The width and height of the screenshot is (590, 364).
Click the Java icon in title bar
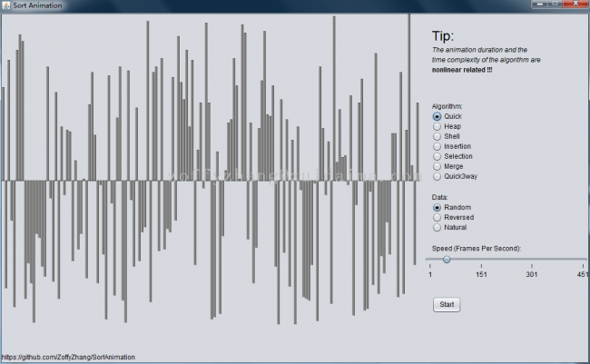pyautogui.click(x=6, y=5)
